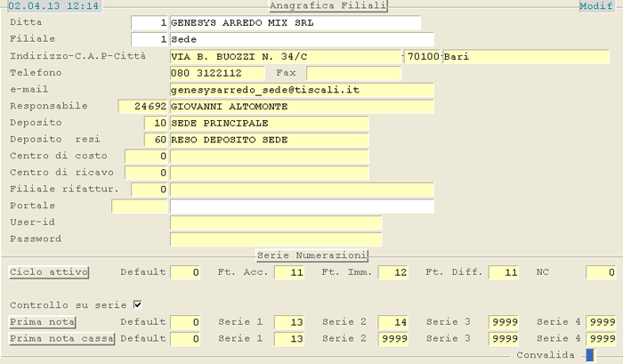
Task: Click the NC numbering field
Action: pos(601,272)
